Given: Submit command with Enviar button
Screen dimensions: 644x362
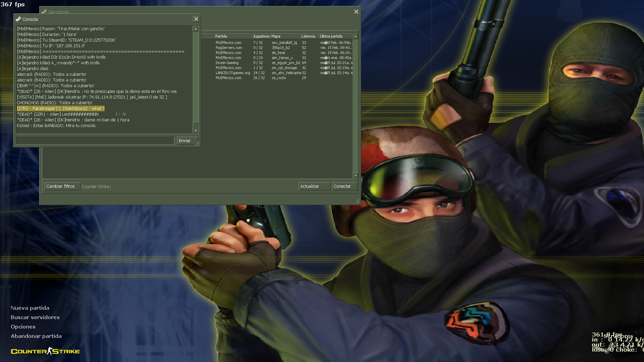Looking at the screenshot, I should [x=187, y=141].
